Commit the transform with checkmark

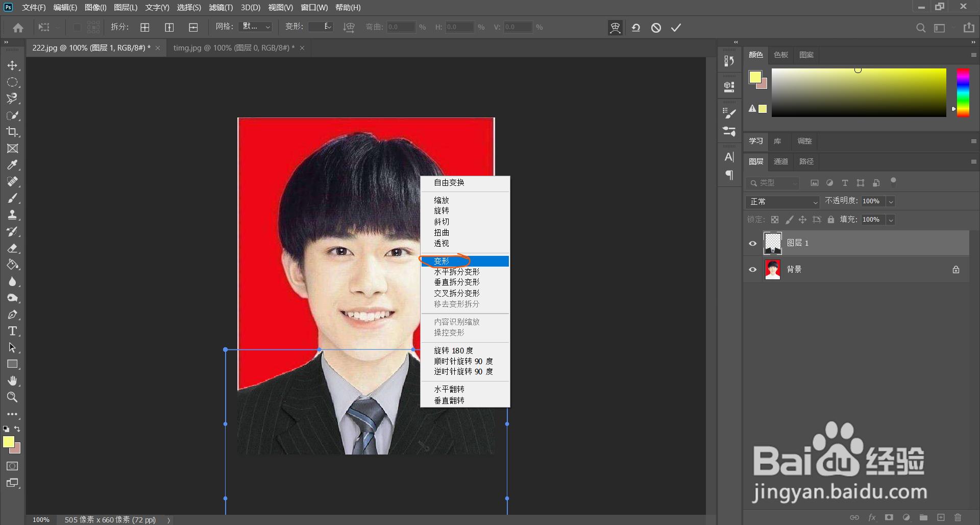pyautogui.click(x=676, y=28)
